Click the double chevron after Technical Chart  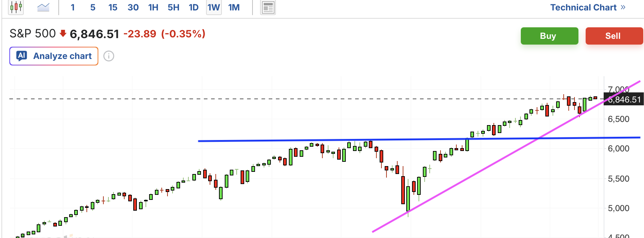pos(623,7)
